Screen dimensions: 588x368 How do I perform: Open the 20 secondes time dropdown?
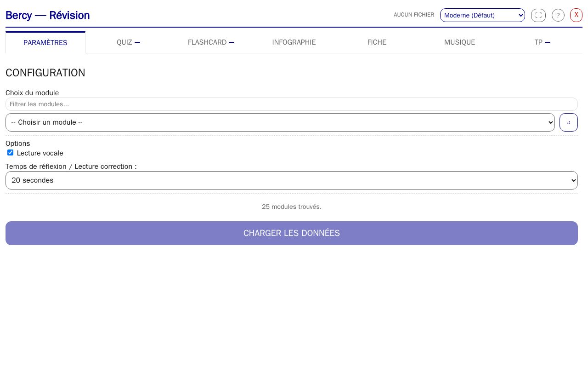(x=292, y=180)
